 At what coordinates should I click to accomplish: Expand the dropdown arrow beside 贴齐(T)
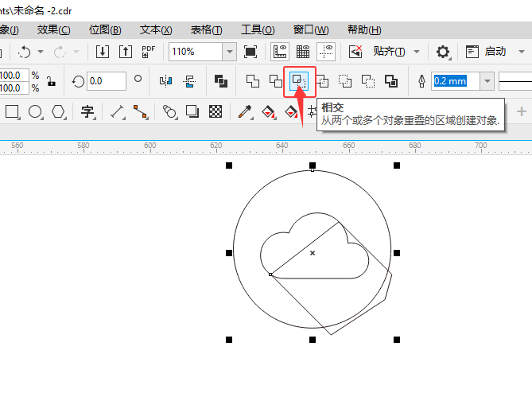(417, 52)
